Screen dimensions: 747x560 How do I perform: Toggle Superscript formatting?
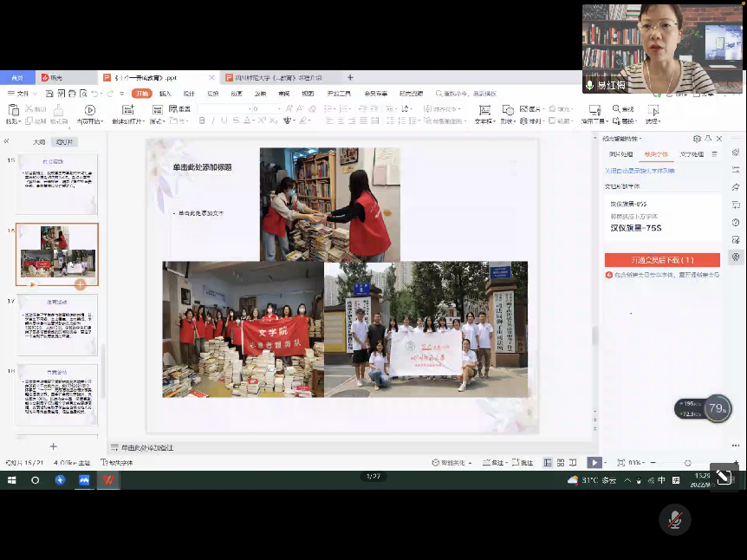tap(262, 121)
